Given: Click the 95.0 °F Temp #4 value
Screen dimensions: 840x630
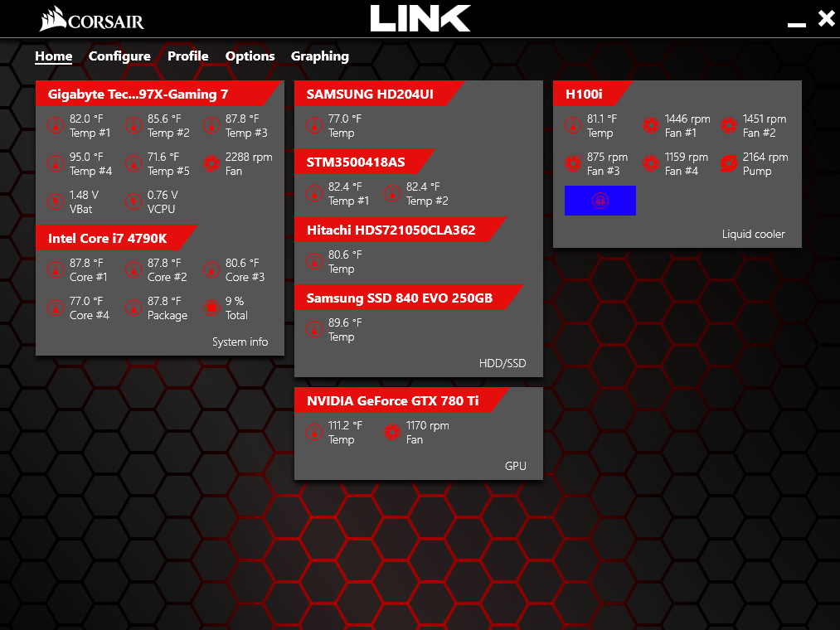Looking at the screenshot, I should (x=86, y=157).
